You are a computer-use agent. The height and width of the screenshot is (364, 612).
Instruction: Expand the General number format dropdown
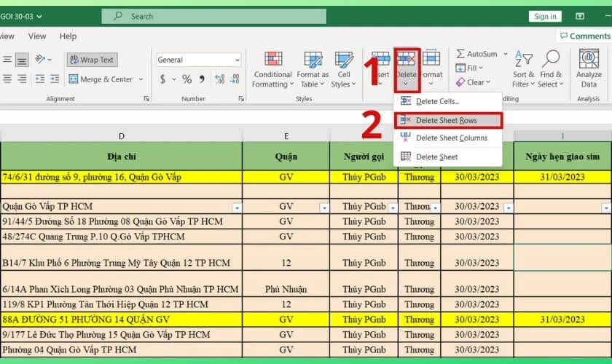click(237, 60)
